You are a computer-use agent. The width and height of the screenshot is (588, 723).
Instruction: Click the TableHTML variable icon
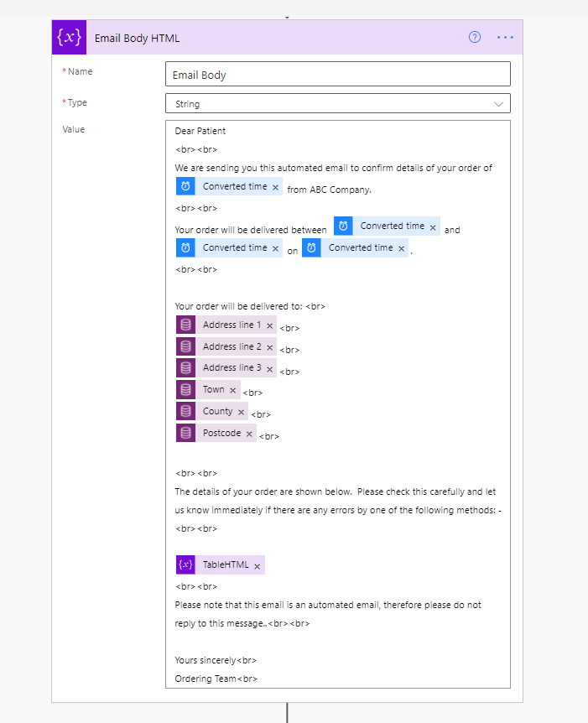(186, 565)
